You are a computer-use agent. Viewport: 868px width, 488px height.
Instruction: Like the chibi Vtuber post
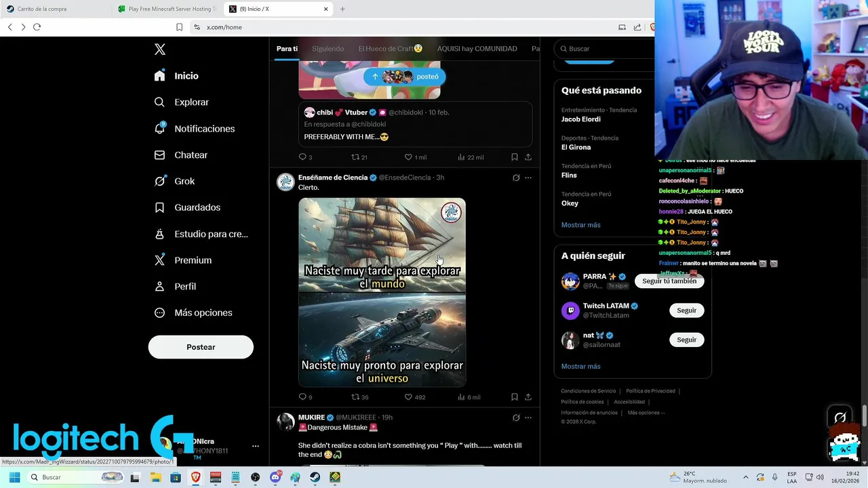(x=416, y=157)
